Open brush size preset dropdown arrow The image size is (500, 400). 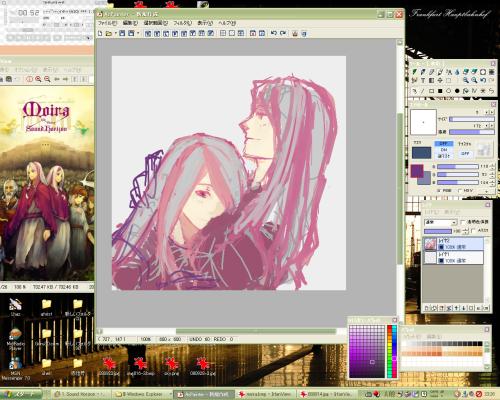[x=487, y=112]
